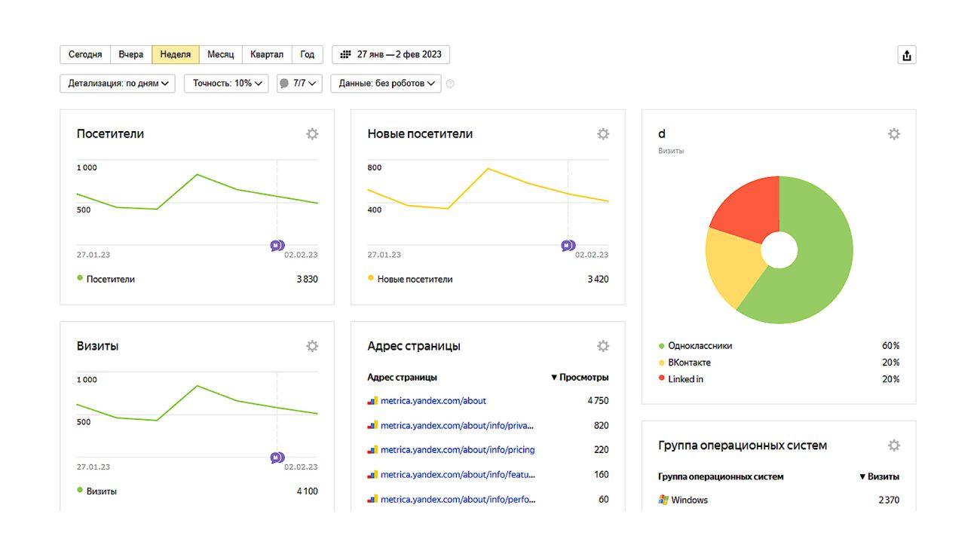
Task: Click the export share icon
Action: click(x=907, y=55)
